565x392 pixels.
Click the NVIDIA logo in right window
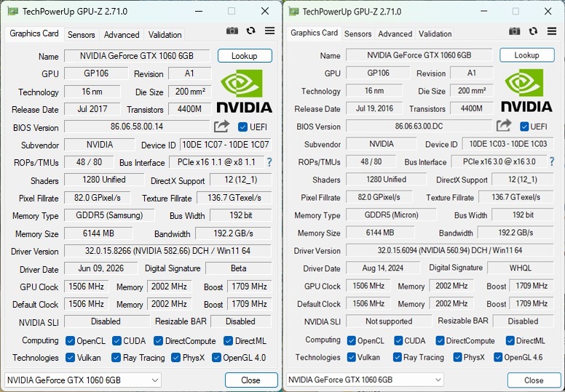pyautogui.click(x=526, y=90)
